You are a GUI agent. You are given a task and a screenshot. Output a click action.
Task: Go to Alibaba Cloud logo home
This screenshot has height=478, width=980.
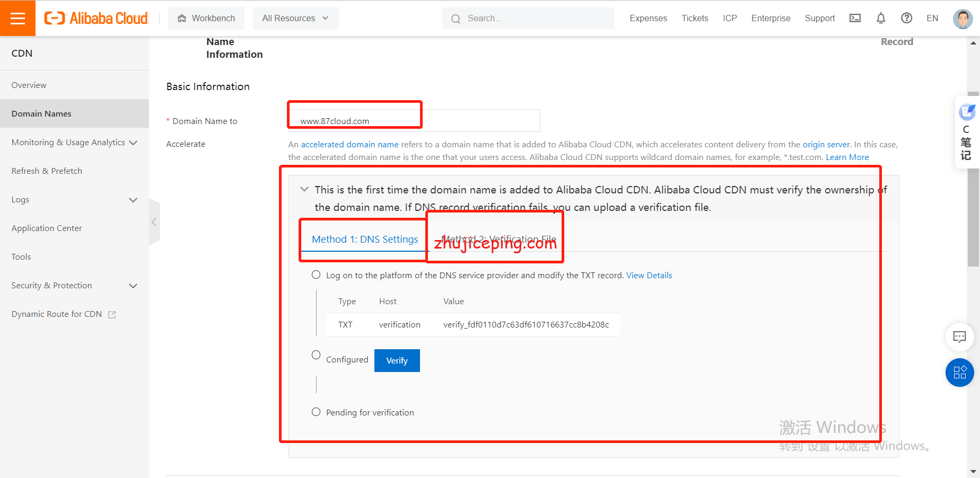pyautogui.click(x=96, y=18)
